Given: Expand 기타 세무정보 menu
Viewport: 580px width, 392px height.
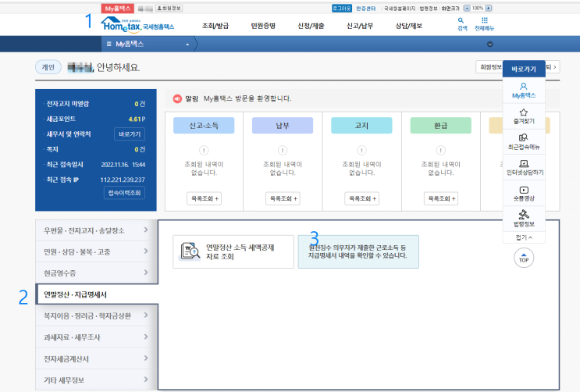Looking at the screenshot, I should click(x=96, y=380).
